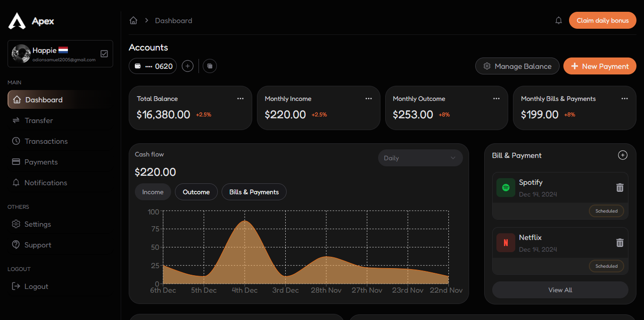Click the $16,380.00 total balance value
Viewport: 644px width, 320px height.
(x=163, y=115)
